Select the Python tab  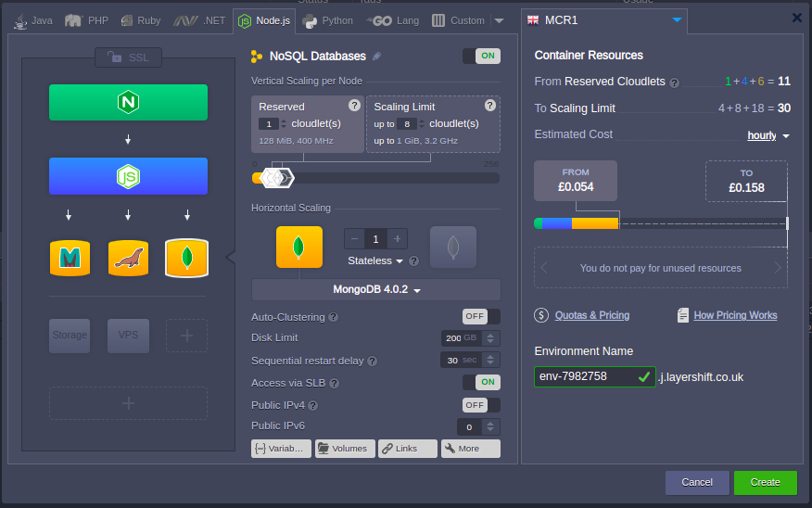pos(328,20)
